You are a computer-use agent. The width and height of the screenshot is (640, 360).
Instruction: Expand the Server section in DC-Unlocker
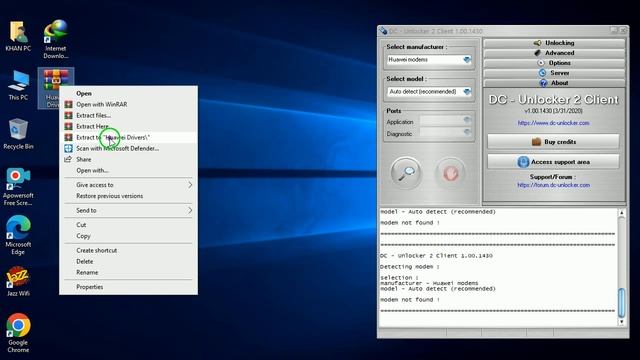pyautogui.click(x=554, y=73)
